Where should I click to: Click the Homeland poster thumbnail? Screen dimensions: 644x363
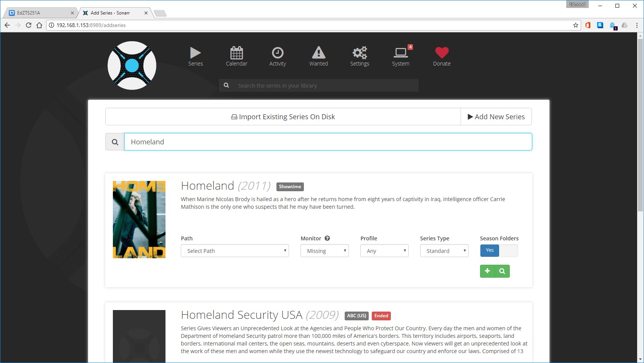point(139,219)
